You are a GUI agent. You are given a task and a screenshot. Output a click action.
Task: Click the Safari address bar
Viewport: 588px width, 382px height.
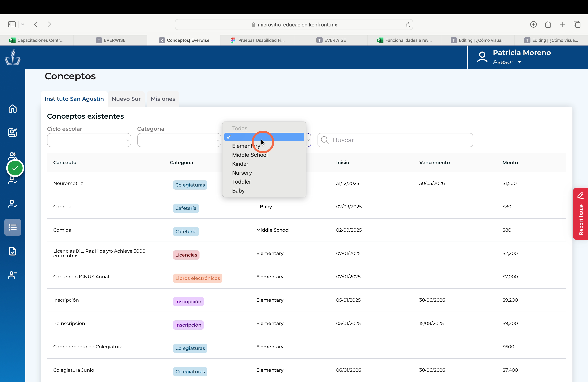[294, 25]
